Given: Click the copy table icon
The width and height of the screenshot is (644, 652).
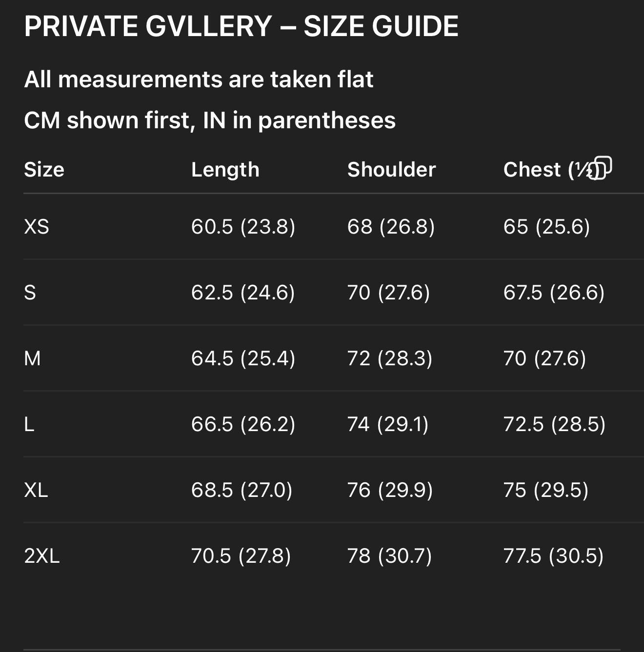Looking at the screenshot, I should [601, 168].
